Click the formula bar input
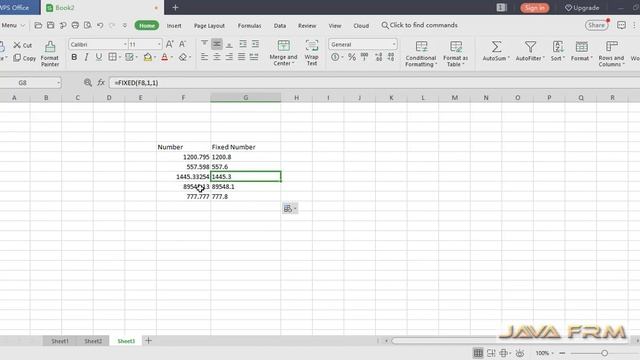This screenshot has width=640, height=360. click(x=374, y=83)
